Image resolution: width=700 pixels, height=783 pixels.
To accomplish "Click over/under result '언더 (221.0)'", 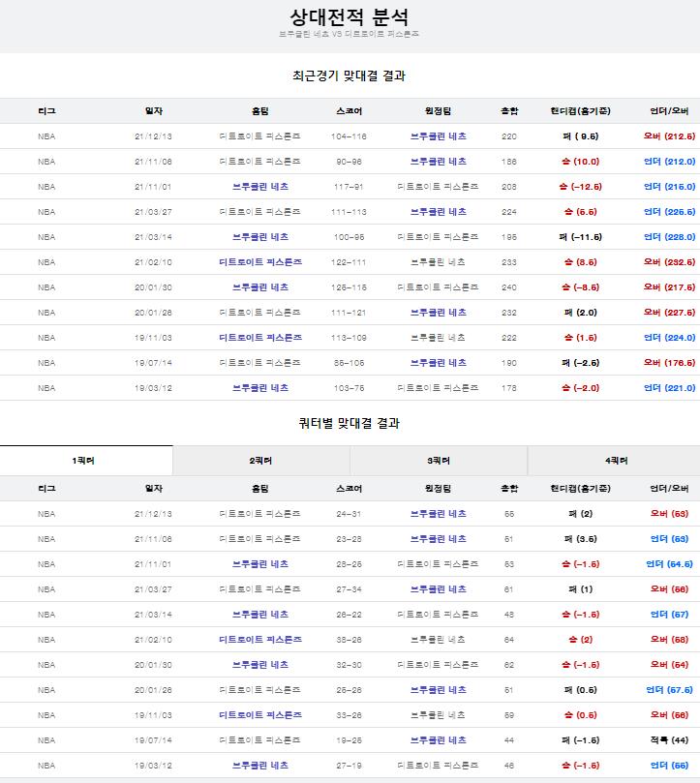I will pos(669,388).
